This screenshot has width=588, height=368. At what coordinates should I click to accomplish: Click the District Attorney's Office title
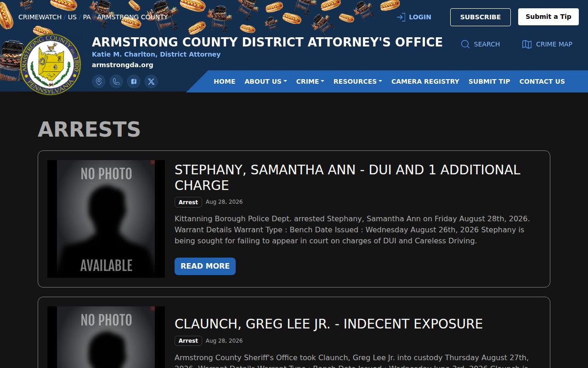[x=267, y=42]
